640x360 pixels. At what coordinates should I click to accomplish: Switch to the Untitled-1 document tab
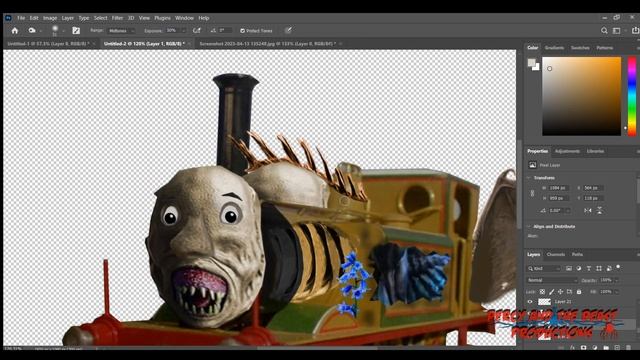48,44
